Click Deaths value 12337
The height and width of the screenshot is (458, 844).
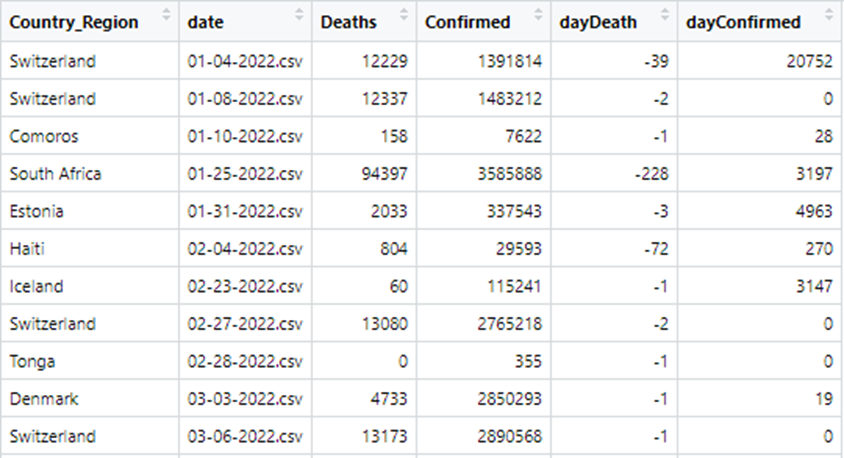pyautogui.click(x=384, y=99)
